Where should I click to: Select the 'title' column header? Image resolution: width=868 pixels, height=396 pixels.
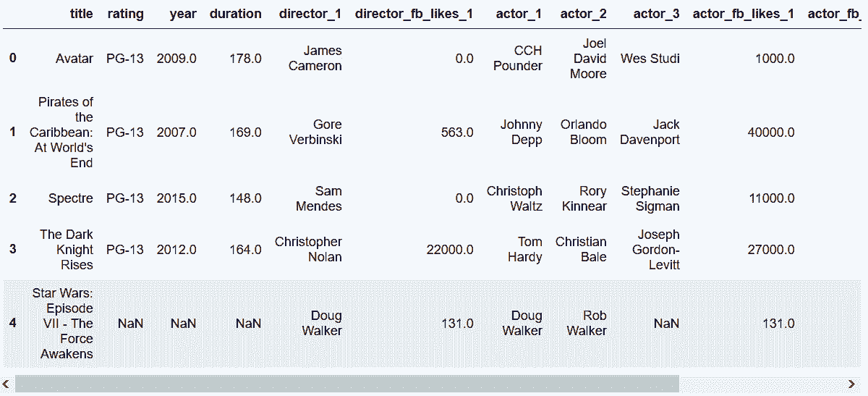82,14
